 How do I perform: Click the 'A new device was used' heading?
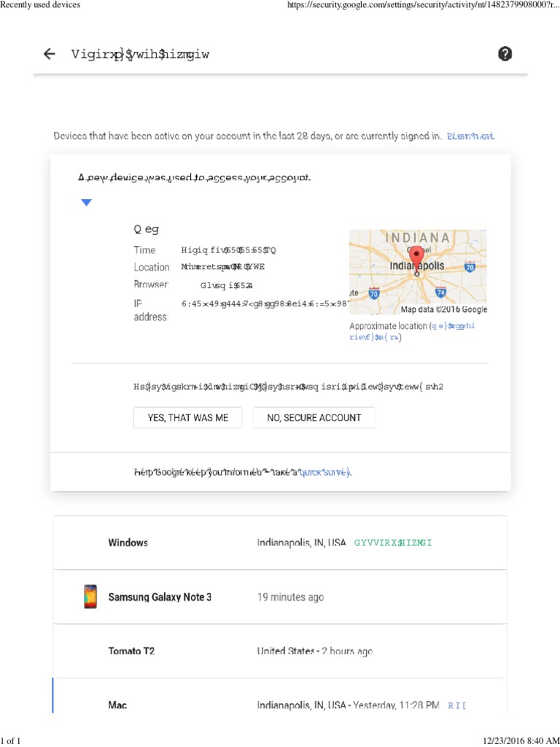pos(195,178)
